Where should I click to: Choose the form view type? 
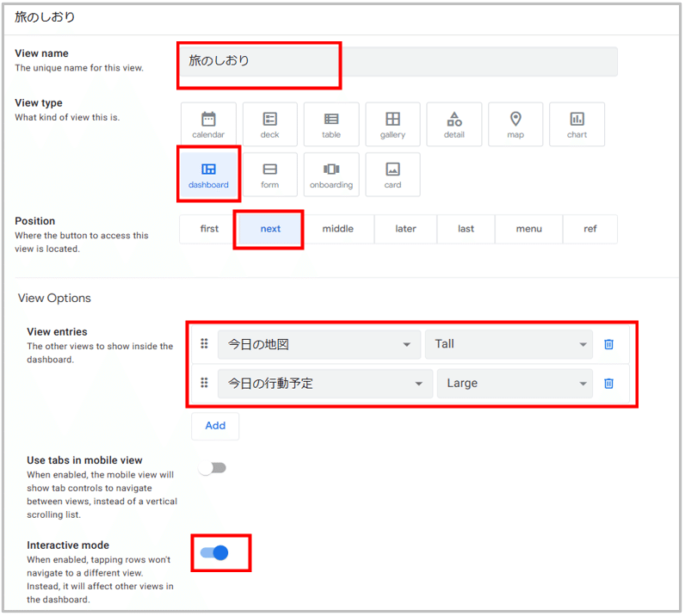[269, 175]
